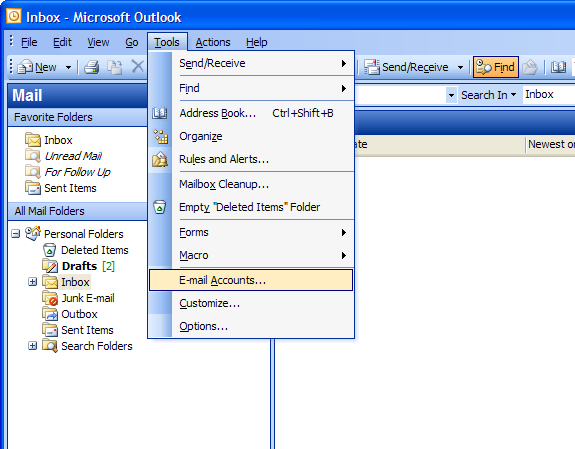Expand the Inbox folder tree node

coord(33,282)
